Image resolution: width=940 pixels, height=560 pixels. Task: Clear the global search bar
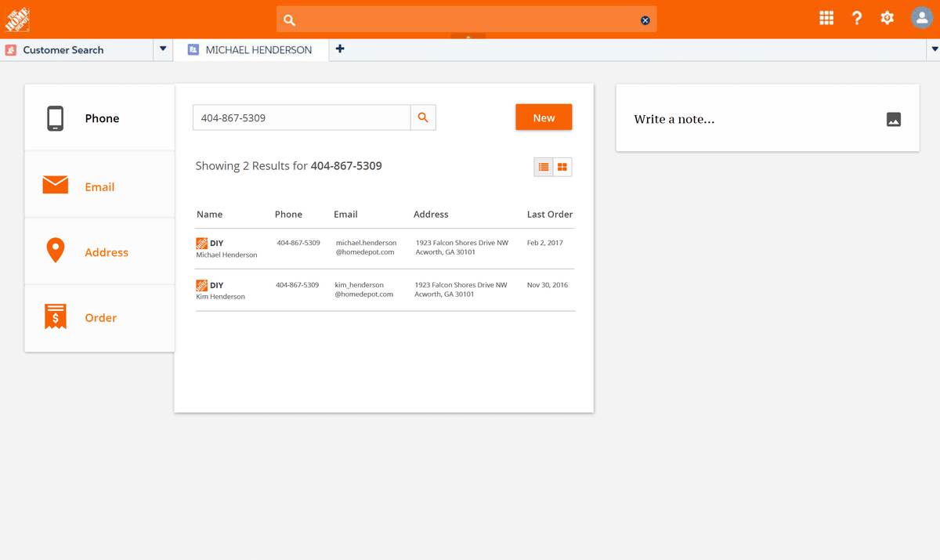coord(645,20)
